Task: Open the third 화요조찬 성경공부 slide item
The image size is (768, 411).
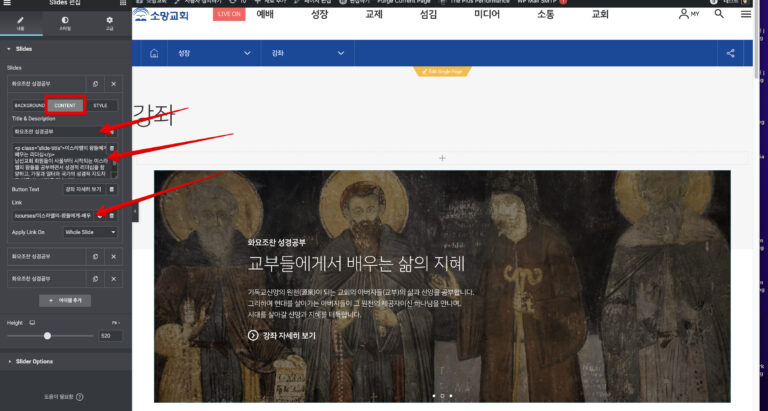Action: (x=48, y=279)
